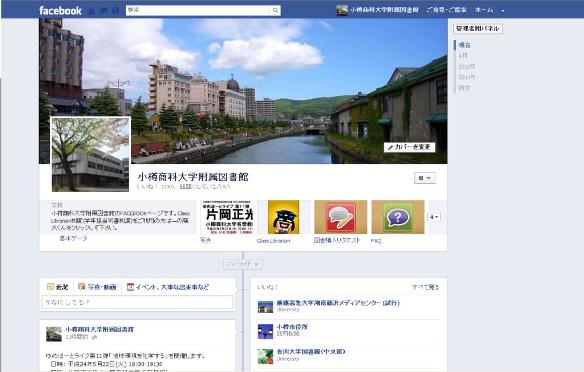Image resolution: width=584 pixels, height=372 pixels.
Task: Jump to 2012年 on the timeline
Action: coord(466,66)
